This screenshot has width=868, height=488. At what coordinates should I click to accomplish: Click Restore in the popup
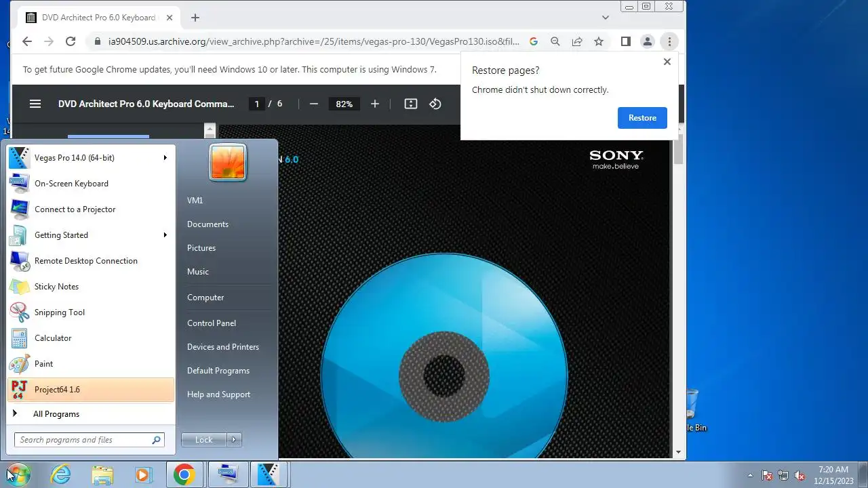pos(642,118)
